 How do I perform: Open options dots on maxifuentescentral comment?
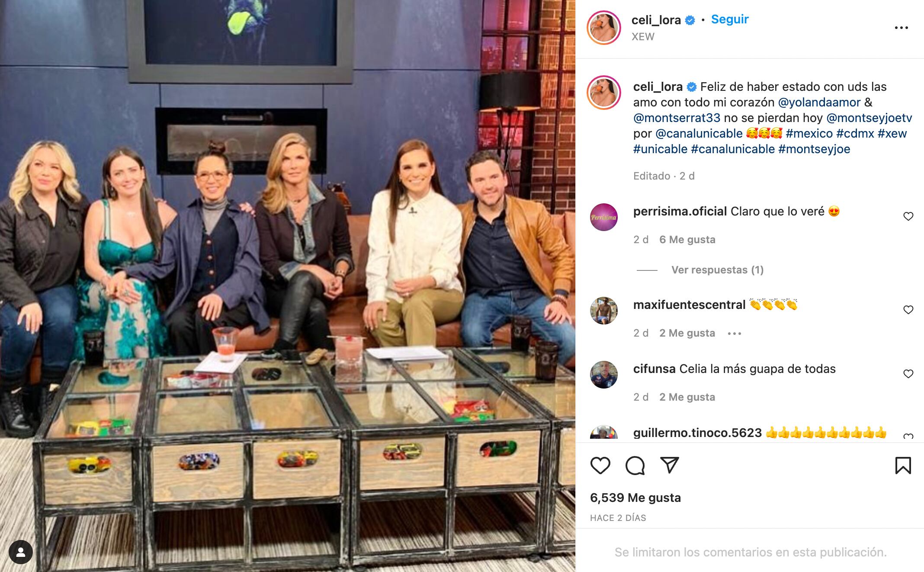pos(735,333)
